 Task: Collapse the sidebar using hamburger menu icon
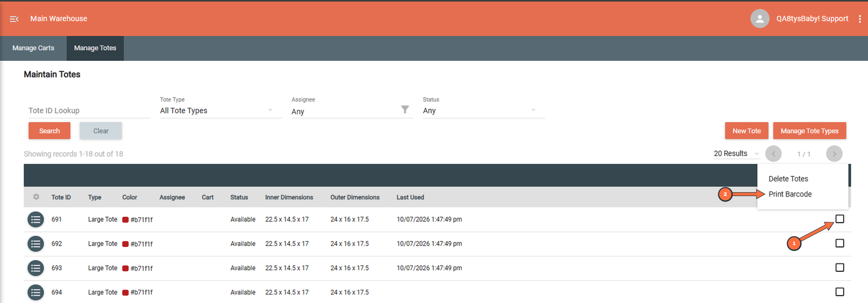click(x=14, y=19)
